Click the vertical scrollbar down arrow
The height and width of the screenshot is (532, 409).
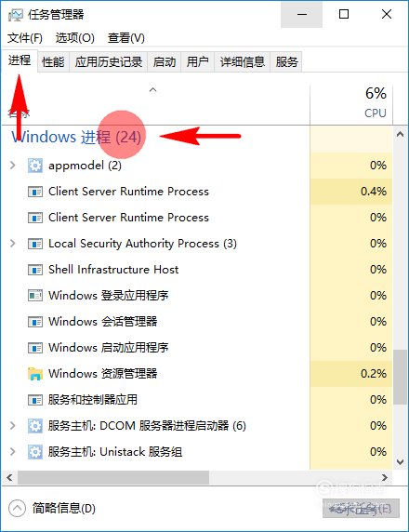tap(401, 462)
